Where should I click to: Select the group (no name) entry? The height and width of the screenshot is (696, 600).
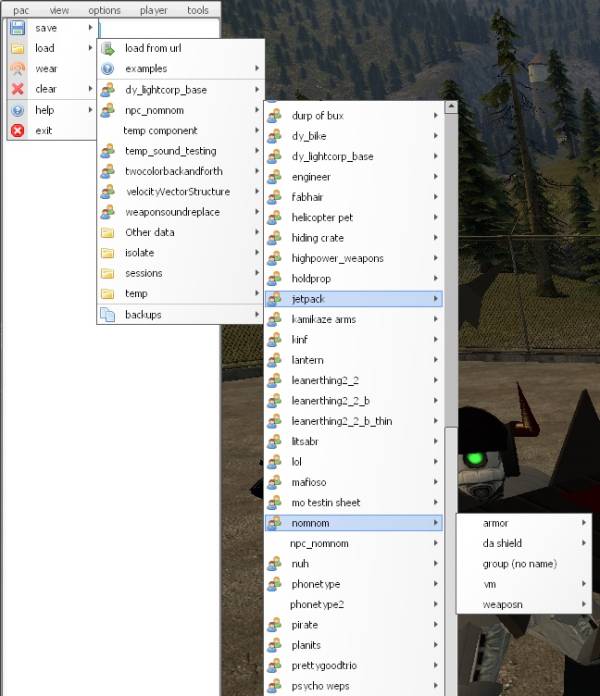(519, 564)
